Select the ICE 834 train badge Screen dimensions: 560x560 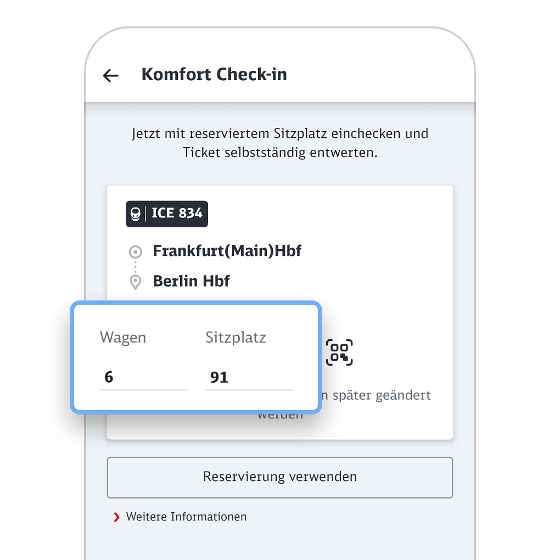coord(167,214)
